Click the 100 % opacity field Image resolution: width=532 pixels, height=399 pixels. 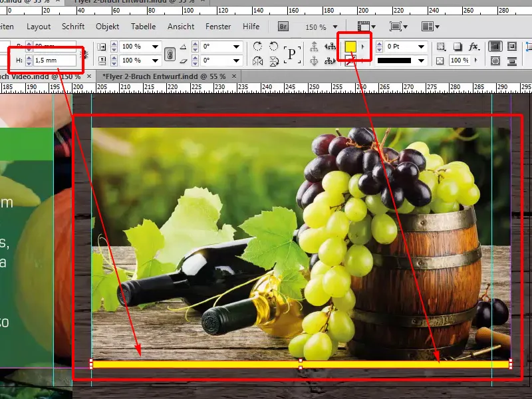pyautogui.click(x=460, y=61)
